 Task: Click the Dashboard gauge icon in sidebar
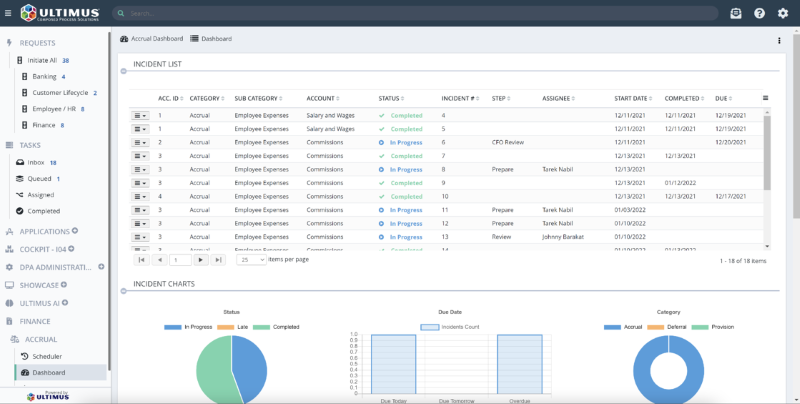tap(24, 373)
